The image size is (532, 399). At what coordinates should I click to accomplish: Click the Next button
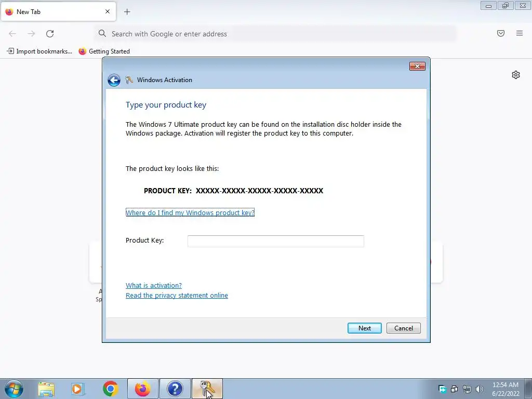pos(364,328)
